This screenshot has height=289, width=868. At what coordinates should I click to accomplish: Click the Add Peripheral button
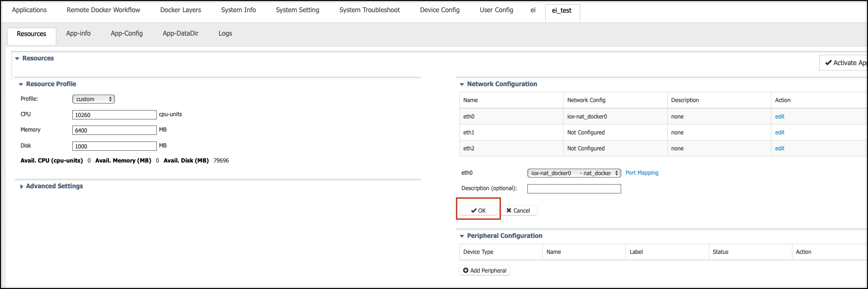pyautogui.click(x=485, y=271)
